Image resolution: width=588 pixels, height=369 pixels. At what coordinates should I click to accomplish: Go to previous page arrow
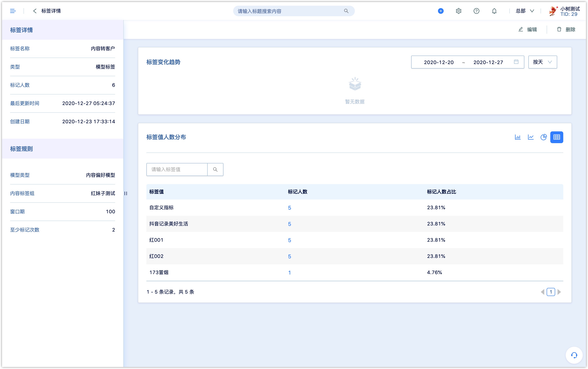542,292
